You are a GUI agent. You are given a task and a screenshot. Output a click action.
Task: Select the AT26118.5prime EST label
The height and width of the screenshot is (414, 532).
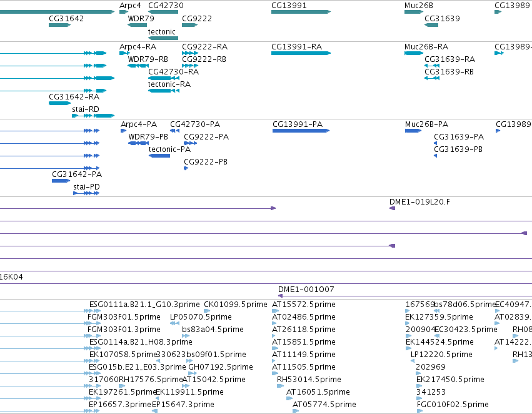click(304, 330)
